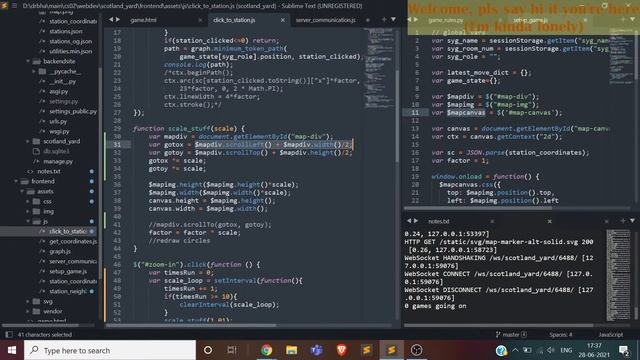Open tab list dropdown in notes.txt pane

coord(632,220)
